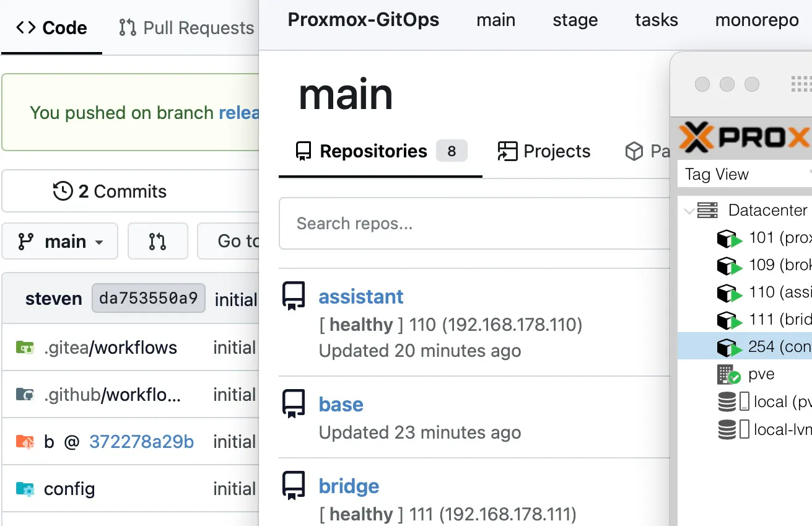Click the config folder icon
The height and width of the screenshot is (526, 812).
(x=25, y=489)
